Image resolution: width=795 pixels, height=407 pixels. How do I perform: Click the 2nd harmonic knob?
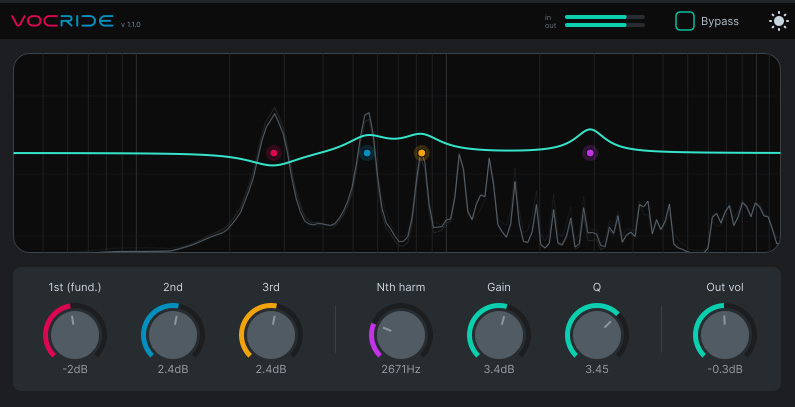click(x=173, y=335)
